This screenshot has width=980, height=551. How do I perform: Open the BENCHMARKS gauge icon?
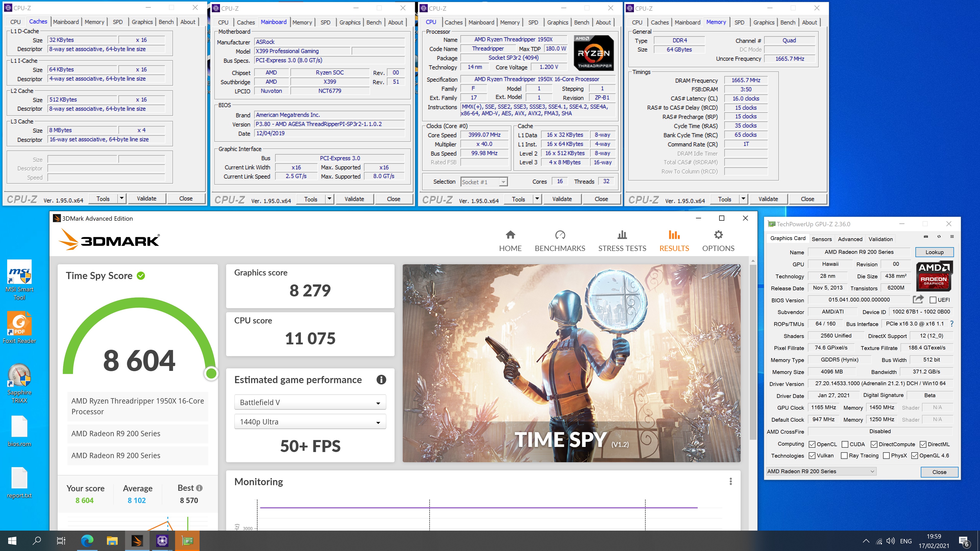click(x=560, y=235)
